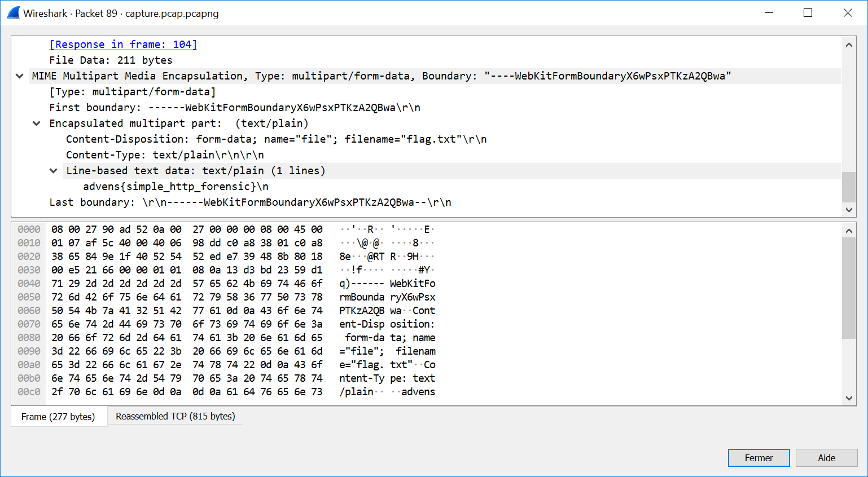This screenshot has height=477, width=868.
Task: Click hex offset 00c0 in the bytes pane
Action: [x=29, y=392]
